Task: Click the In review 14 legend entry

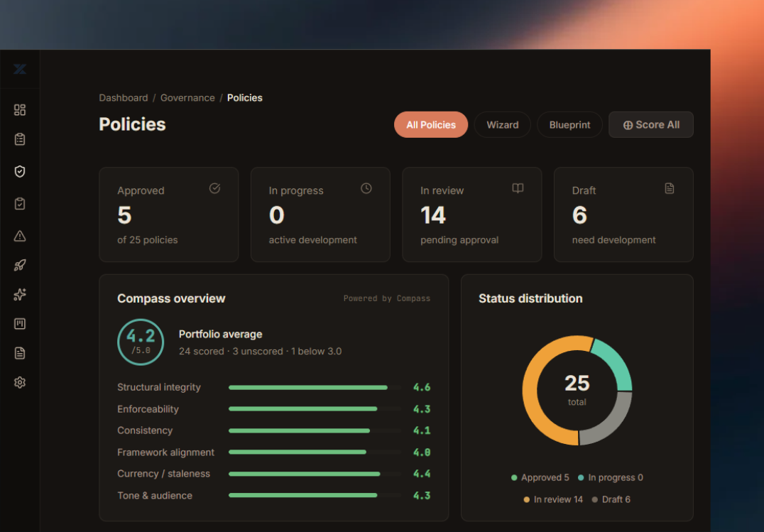Action: (x=553, y=499)
